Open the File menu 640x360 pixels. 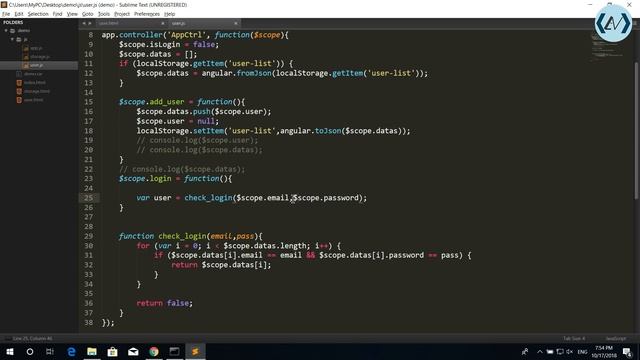6,14
